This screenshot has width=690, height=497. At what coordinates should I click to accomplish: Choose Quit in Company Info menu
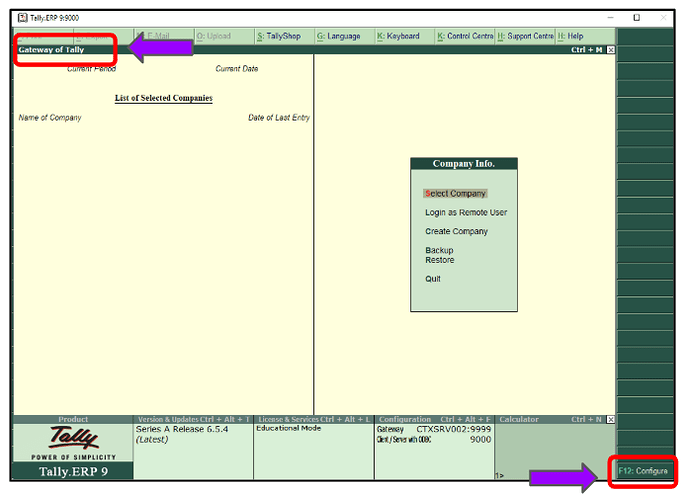433,279
